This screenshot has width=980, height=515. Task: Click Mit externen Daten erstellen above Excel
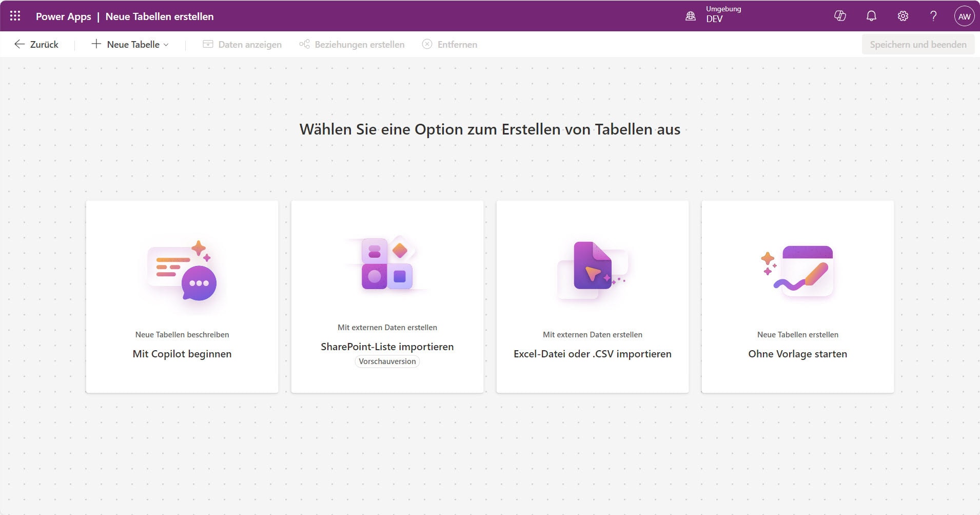[593, 334]
